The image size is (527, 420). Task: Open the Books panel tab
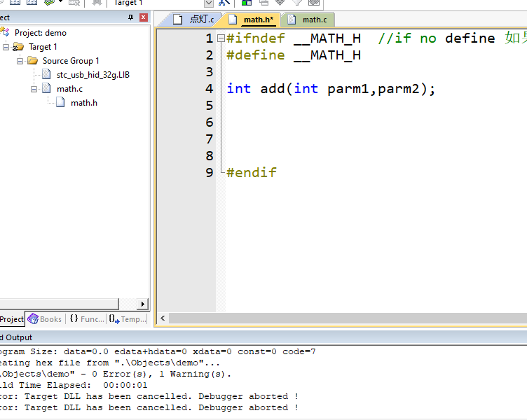[x=45, y=319]
